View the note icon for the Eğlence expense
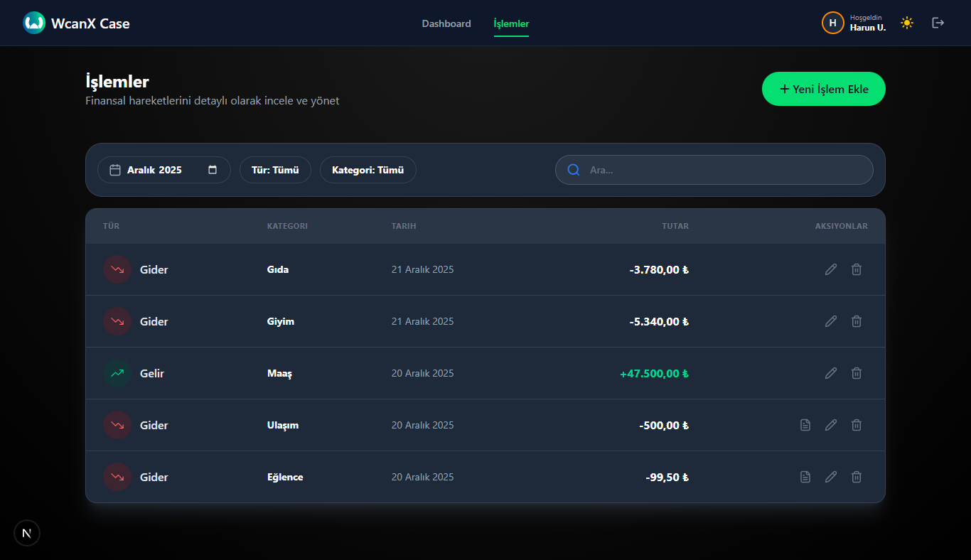The height and width of the screenshot is (560, 971). 805,477
